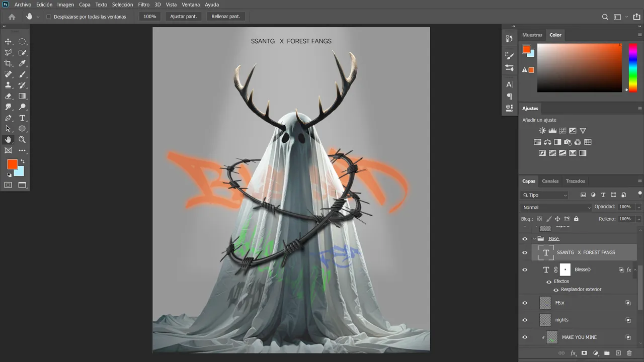
Task: Select the Brush tool
Action: 22,74
